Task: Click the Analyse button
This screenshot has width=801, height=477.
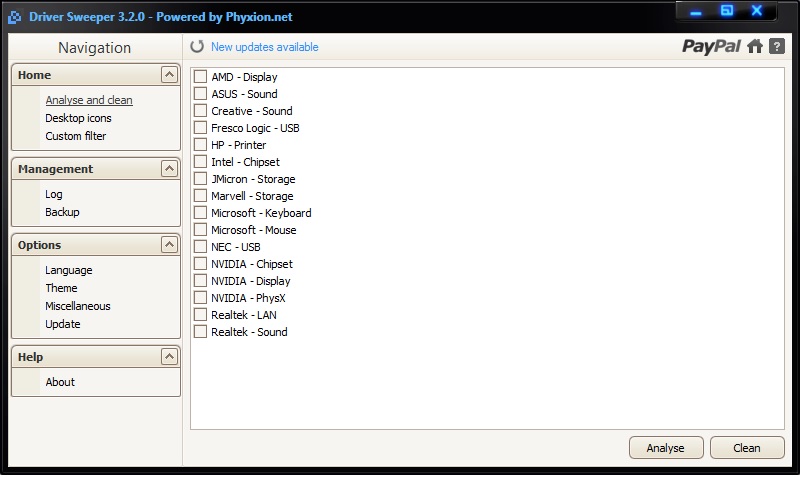Action: point(666,448)
